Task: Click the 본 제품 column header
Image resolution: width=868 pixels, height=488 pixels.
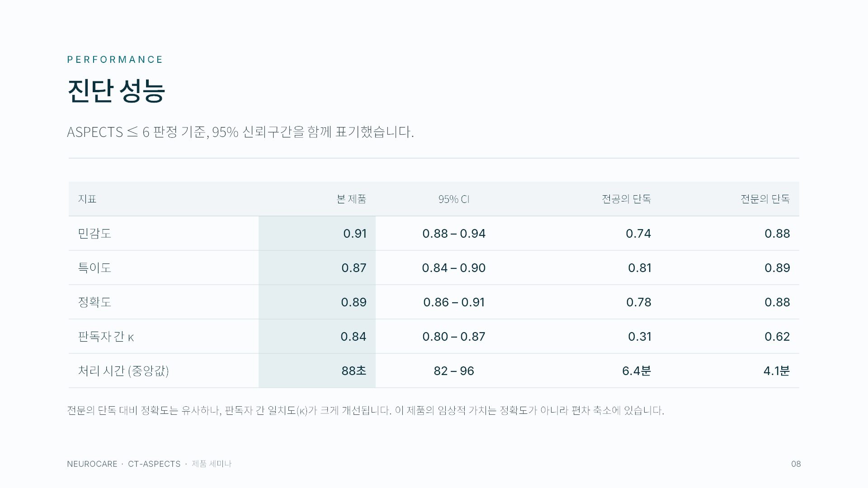Action: tap(351, 199)
